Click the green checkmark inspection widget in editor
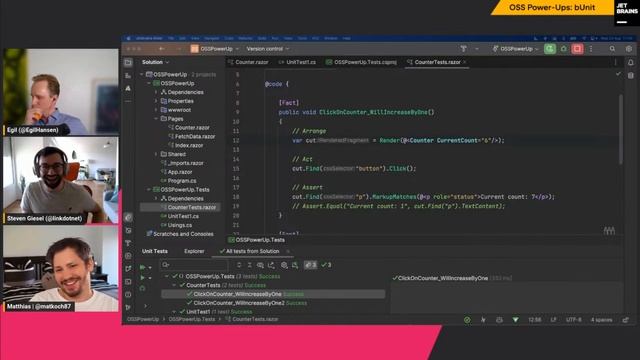Viewport: 640px width, 360px height. pos(618,74)
